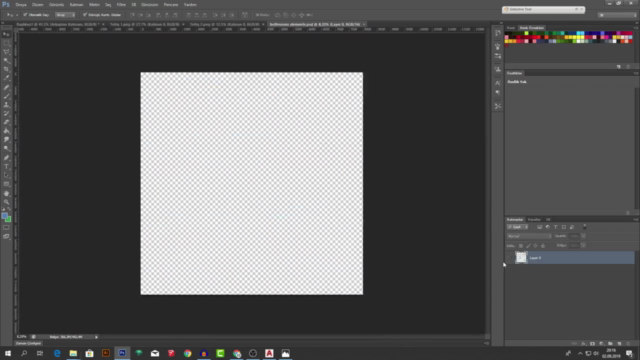Open the Düzen menu
This screenshot has width=640, height=360.
coord(38,5)
